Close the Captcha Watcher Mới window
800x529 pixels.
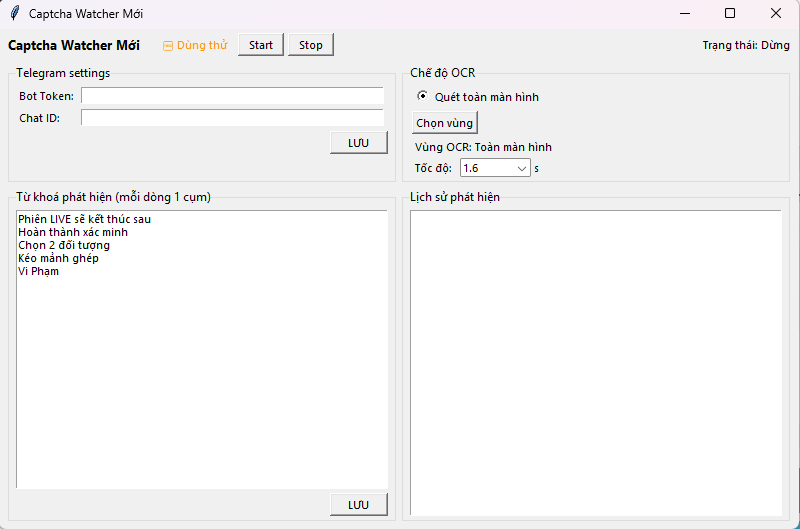coord(776,13)
